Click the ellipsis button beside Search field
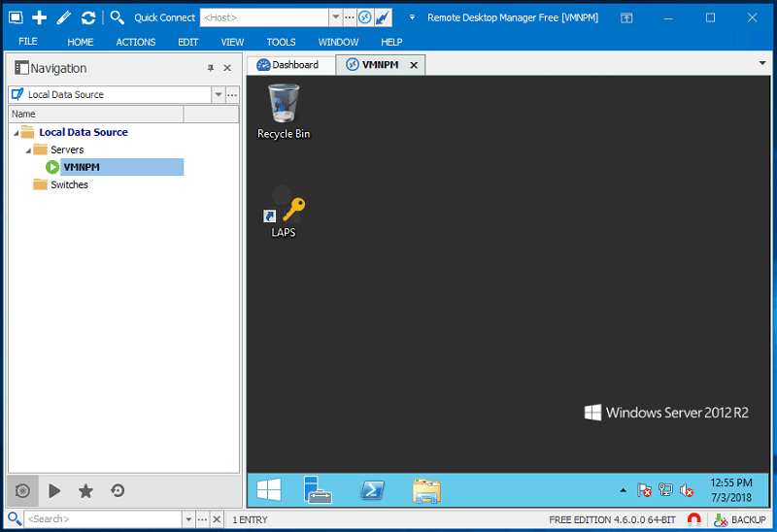Screen dimensions: 777x532 pyautogui.click(x=202, y=519)
